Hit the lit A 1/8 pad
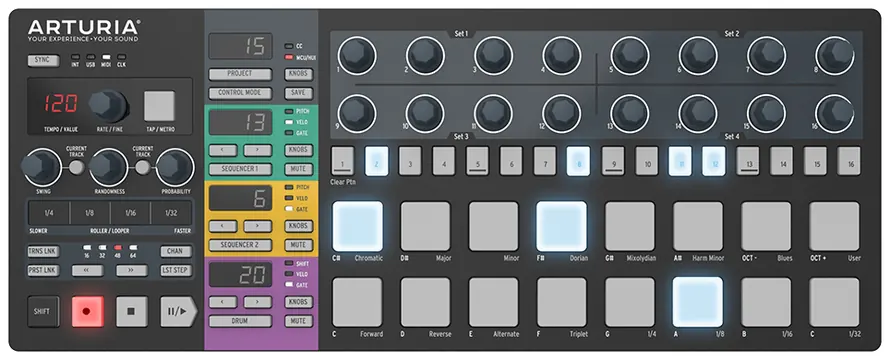 698,302
